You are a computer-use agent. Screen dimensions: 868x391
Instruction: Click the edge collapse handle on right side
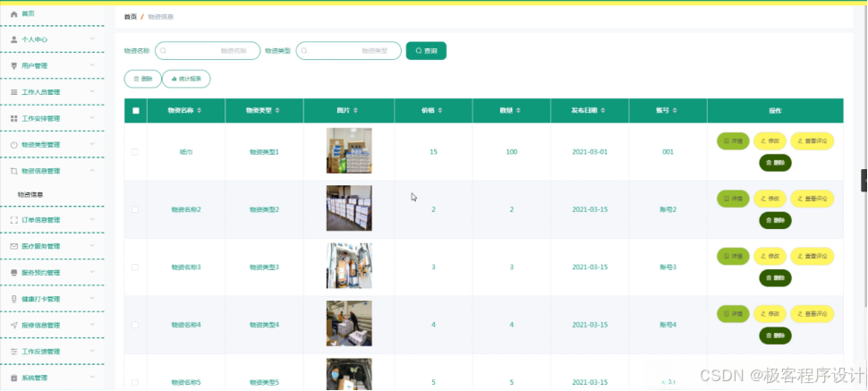(x=864, y=181)
